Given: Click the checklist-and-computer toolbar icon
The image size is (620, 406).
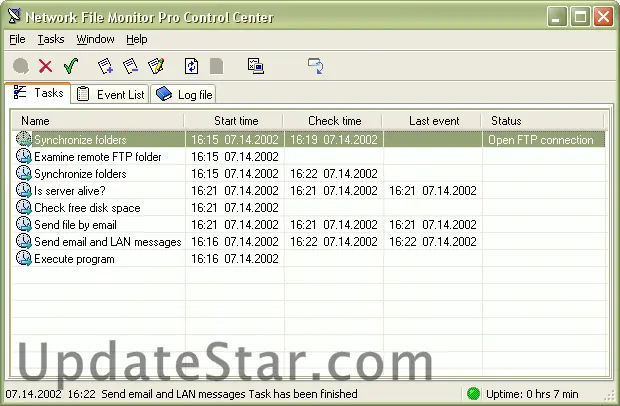Looking at the screenshot, I should [x=256, y=66].
